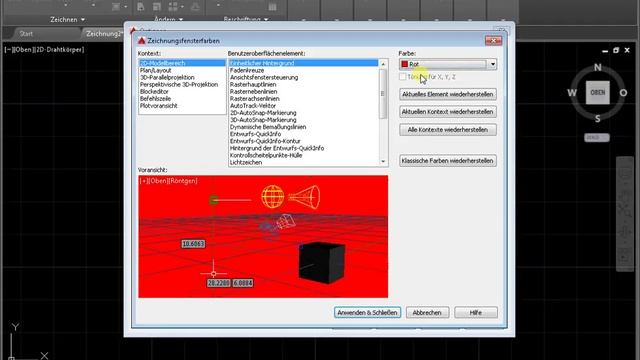Click scroll-up arrow of element list
Viewport: 640px width, 360px height.
click(383, 64)
